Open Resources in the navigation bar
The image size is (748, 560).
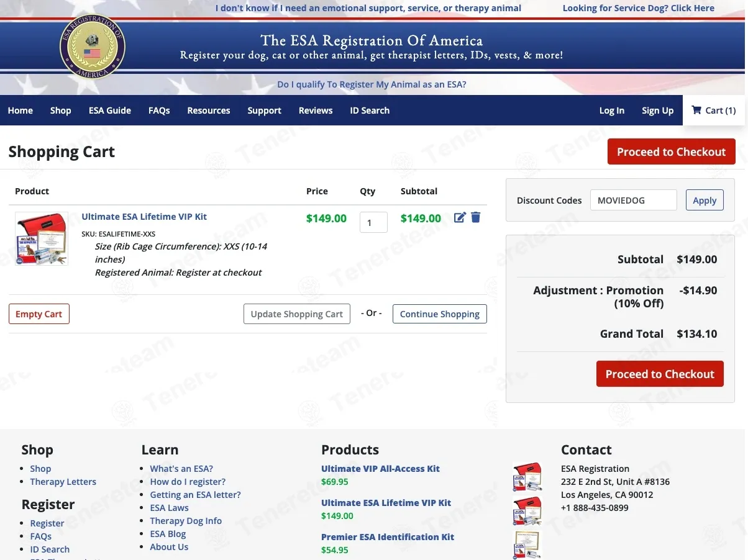point(209,111)
